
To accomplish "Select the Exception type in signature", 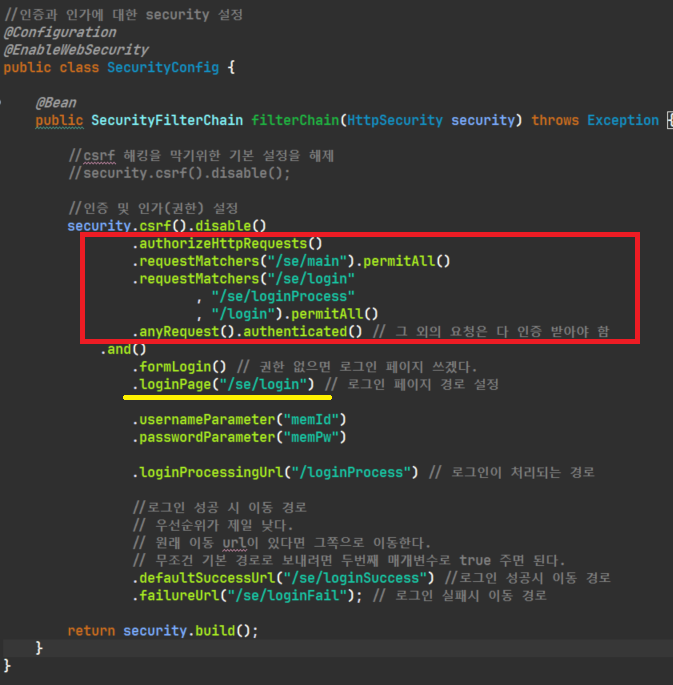I will (623, 120).
